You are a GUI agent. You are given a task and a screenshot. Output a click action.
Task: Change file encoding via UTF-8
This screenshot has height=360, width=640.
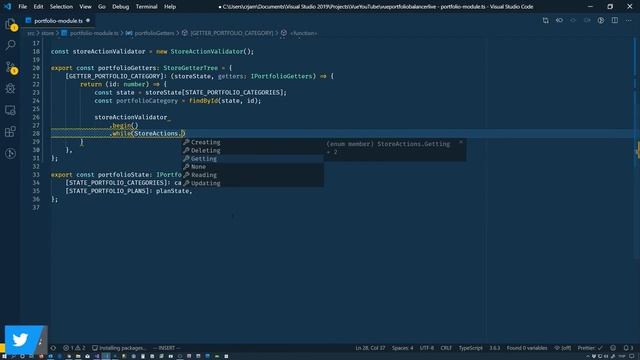427,348
